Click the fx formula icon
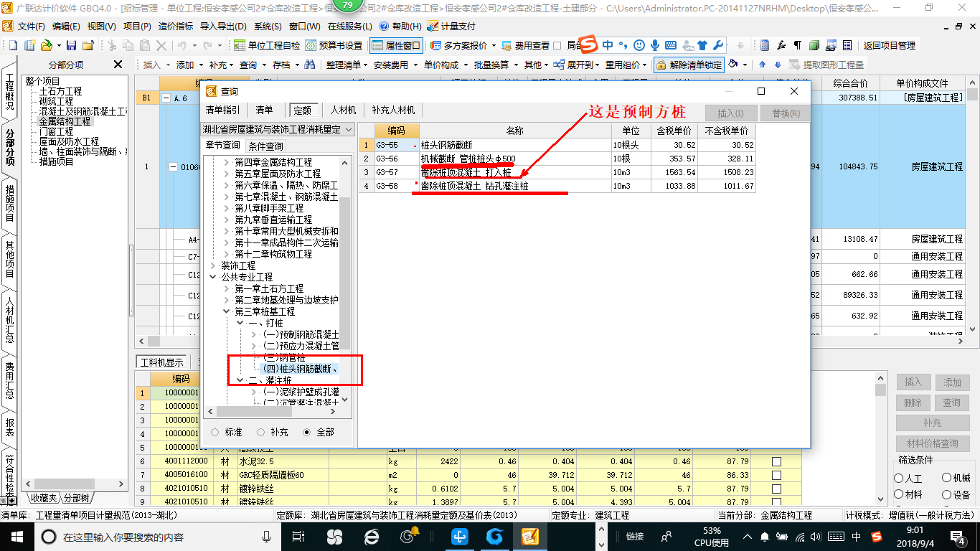 [x=781, y=45]
